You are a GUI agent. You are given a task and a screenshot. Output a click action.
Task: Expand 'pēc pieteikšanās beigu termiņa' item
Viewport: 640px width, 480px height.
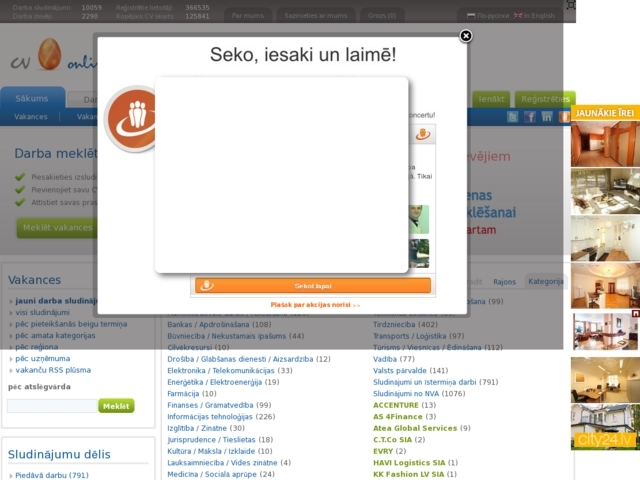coord(71,324)
